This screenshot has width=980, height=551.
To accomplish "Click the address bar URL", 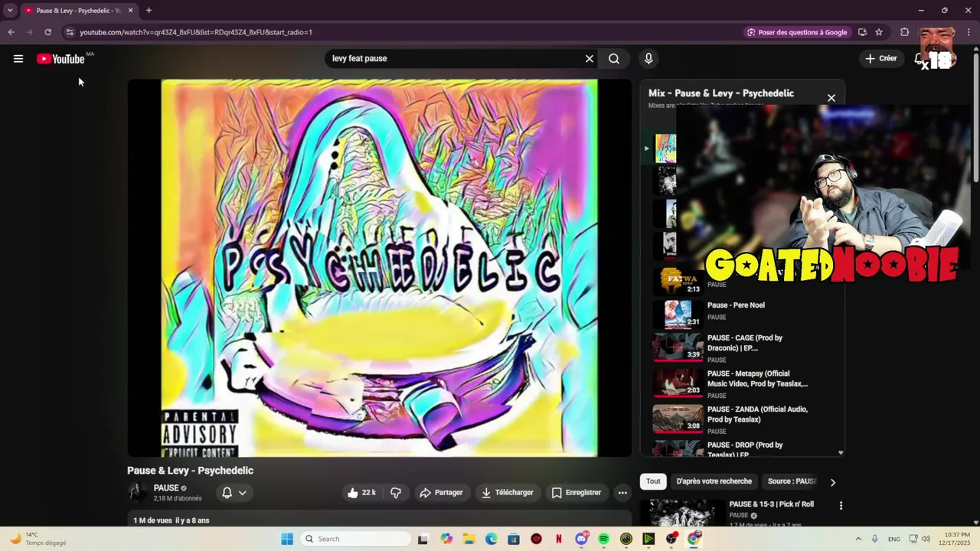I will tap(196, 32).
